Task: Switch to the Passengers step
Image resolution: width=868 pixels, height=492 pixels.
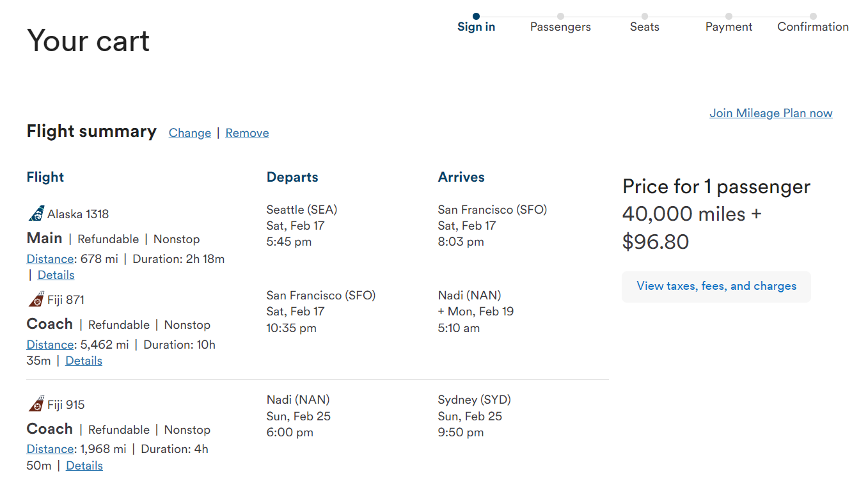Action: pyautogui.click(x=560, y=26)
